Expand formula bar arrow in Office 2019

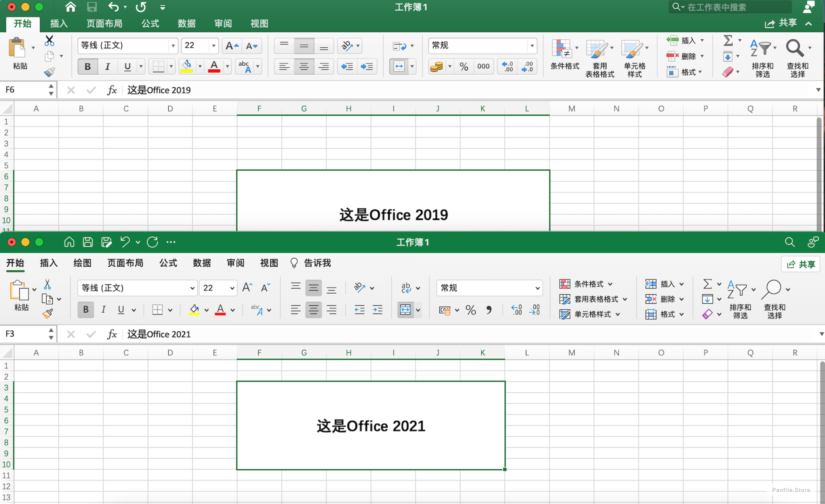click(818, 90)
